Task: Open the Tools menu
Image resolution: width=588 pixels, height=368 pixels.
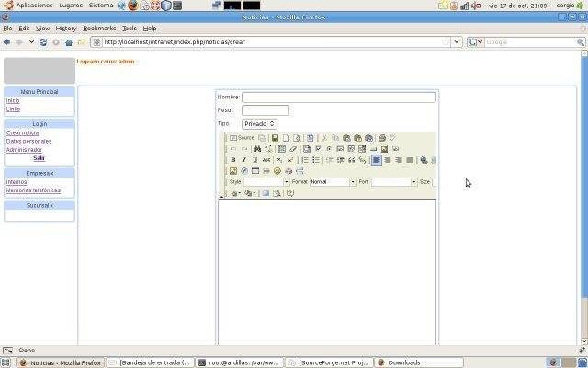Action: pos(130,29)
